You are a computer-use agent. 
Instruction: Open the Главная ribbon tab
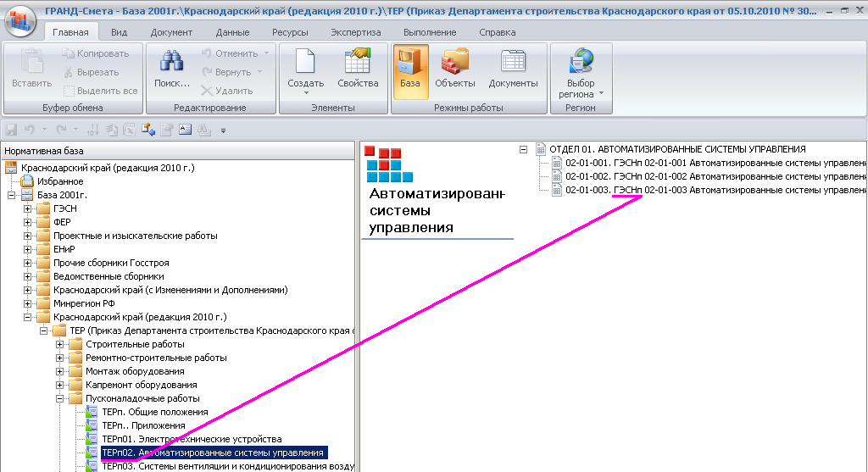coord(70,32)
